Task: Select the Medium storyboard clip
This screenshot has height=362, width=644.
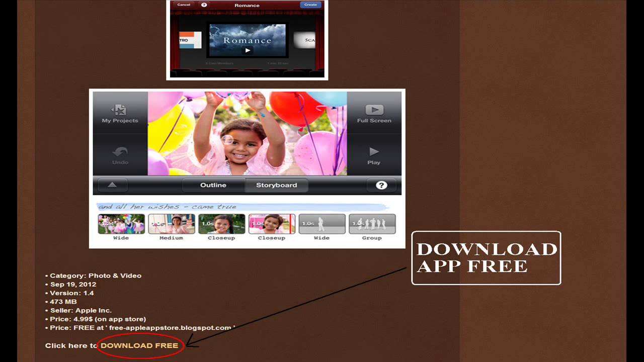Action: click(172, 224)
